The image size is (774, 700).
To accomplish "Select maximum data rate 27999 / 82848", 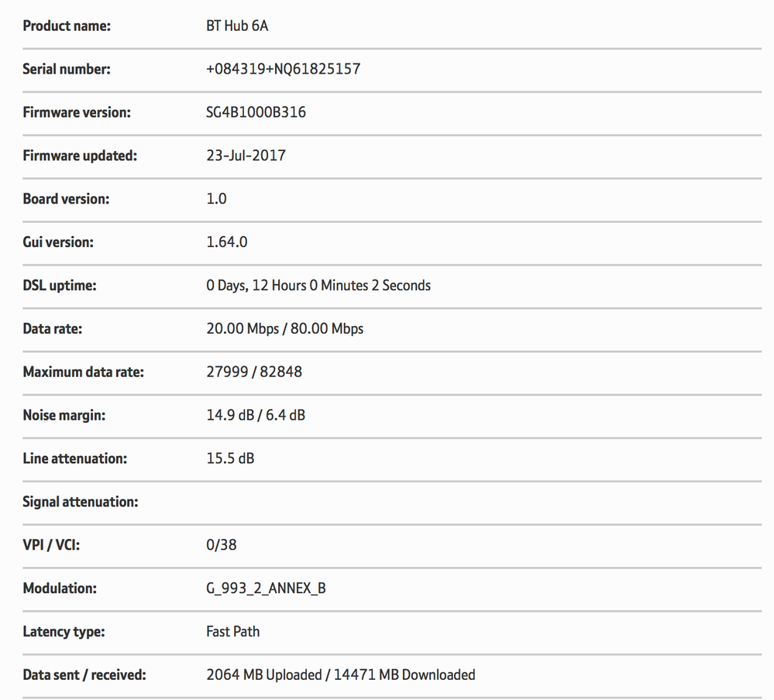I will click(253, 372).
